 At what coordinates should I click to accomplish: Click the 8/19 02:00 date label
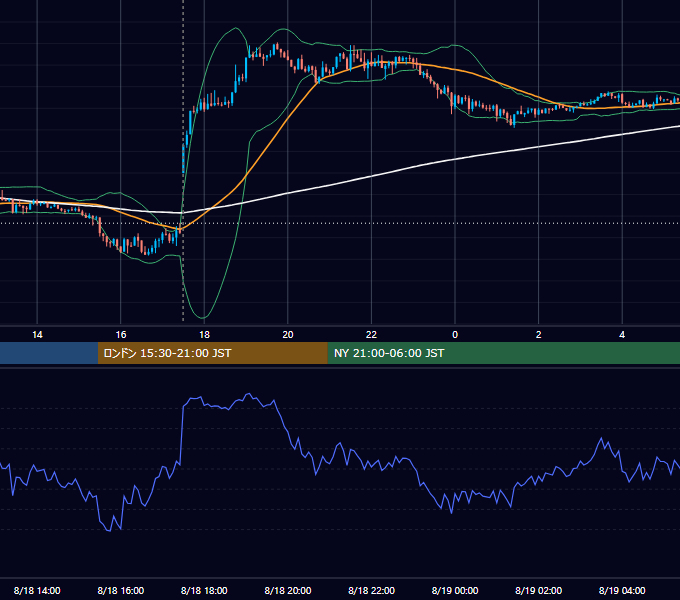[x=539, y=590]
